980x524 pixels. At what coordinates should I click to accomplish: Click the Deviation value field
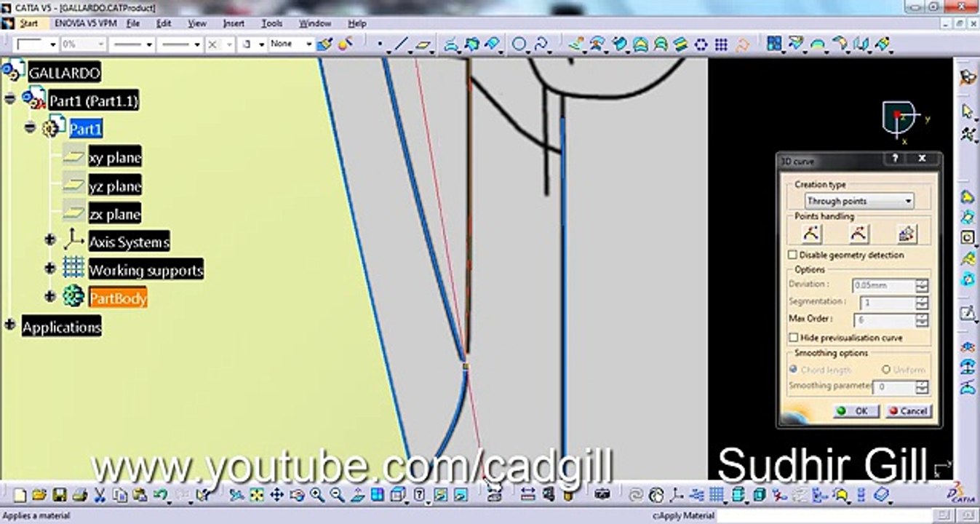coord(883,285)
